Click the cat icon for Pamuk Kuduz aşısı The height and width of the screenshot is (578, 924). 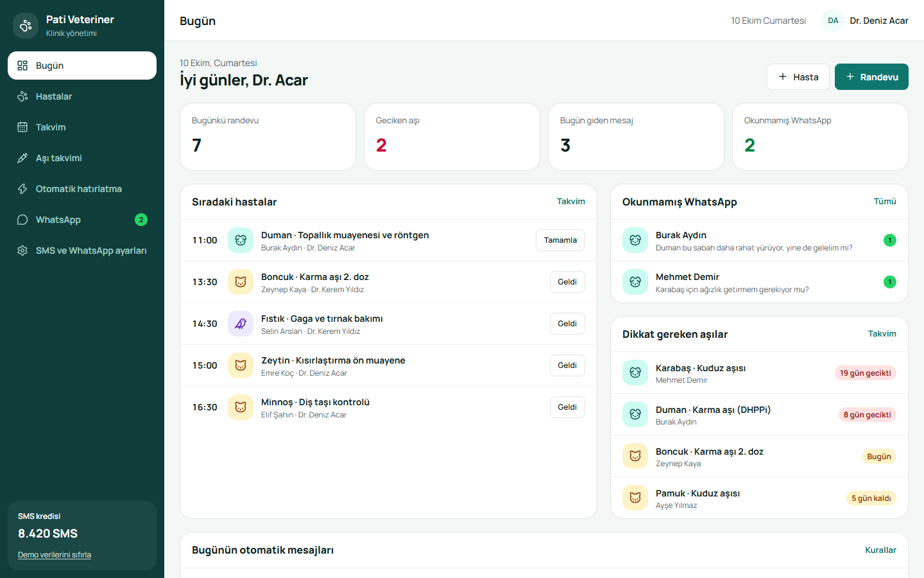click(x=635, y=498)
